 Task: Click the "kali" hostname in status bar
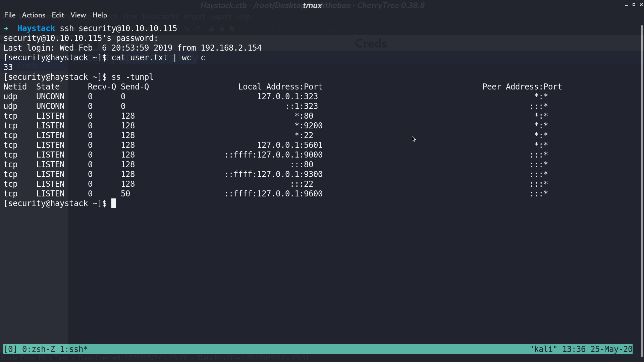click(543, 349)
